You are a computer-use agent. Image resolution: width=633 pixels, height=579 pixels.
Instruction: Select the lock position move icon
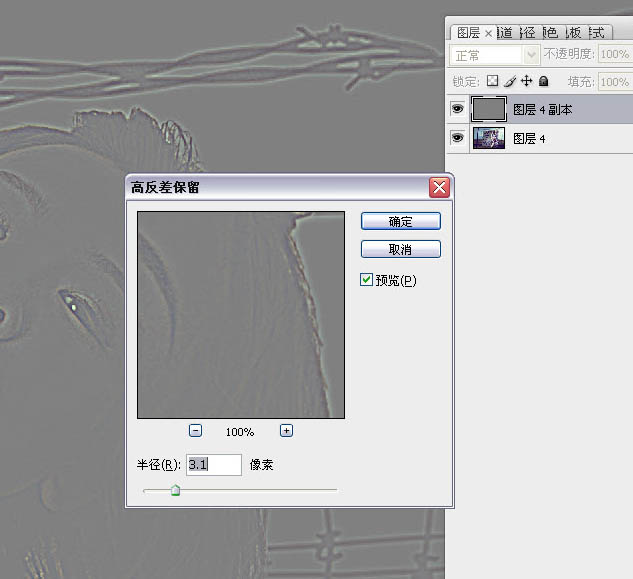click(x=526, y=81)
